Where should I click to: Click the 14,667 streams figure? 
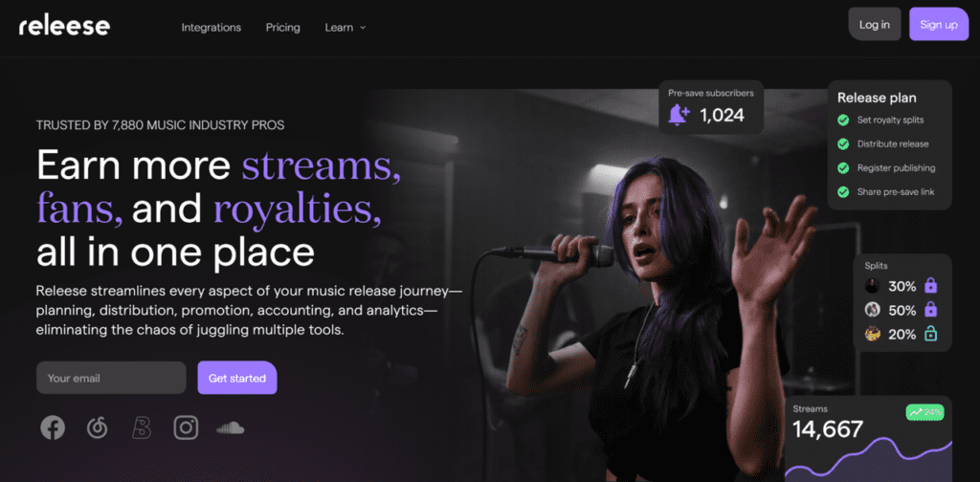click(x=828, y=429)
